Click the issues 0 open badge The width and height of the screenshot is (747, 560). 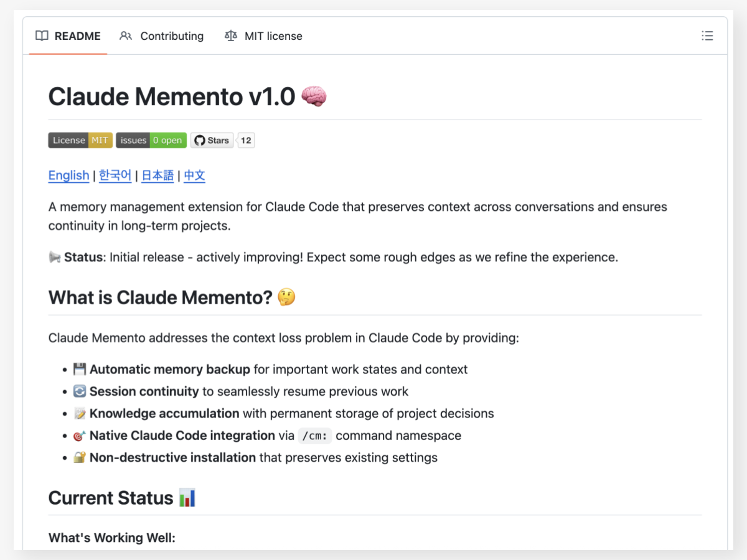(x=151, y=141)
